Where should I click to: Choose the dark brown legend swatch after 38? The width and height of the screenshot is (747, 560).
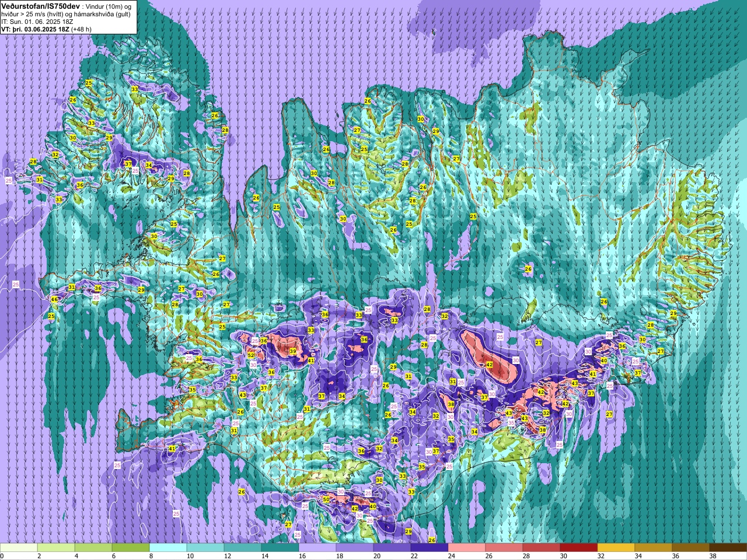coord(728,548)
